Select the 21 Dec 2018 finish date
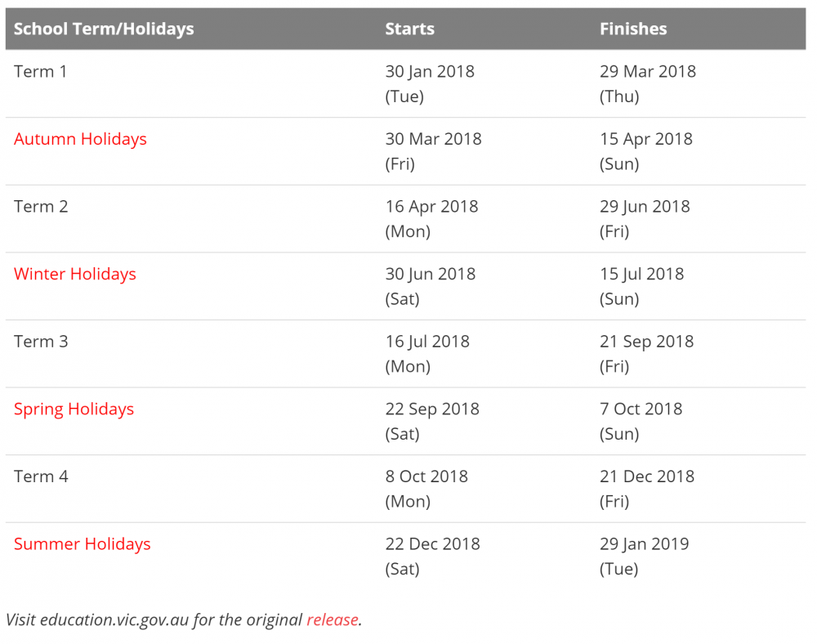 click(647, 476)
